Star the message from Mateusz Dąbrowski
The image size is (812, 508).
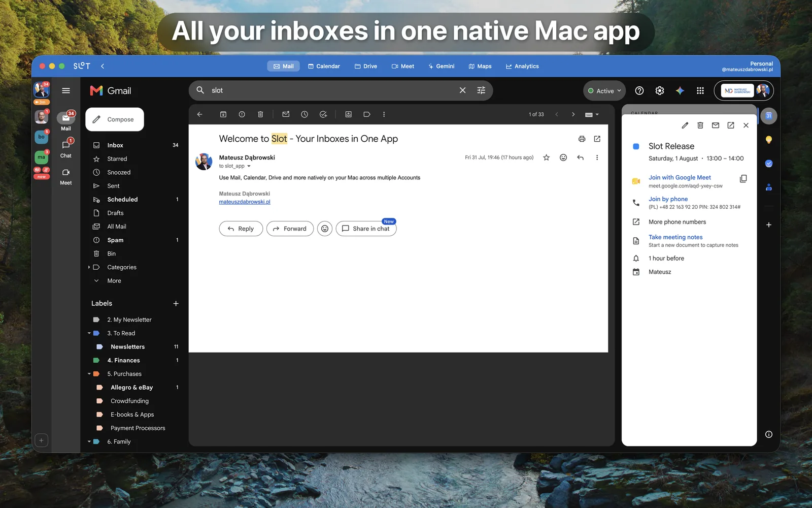(547, 157)
